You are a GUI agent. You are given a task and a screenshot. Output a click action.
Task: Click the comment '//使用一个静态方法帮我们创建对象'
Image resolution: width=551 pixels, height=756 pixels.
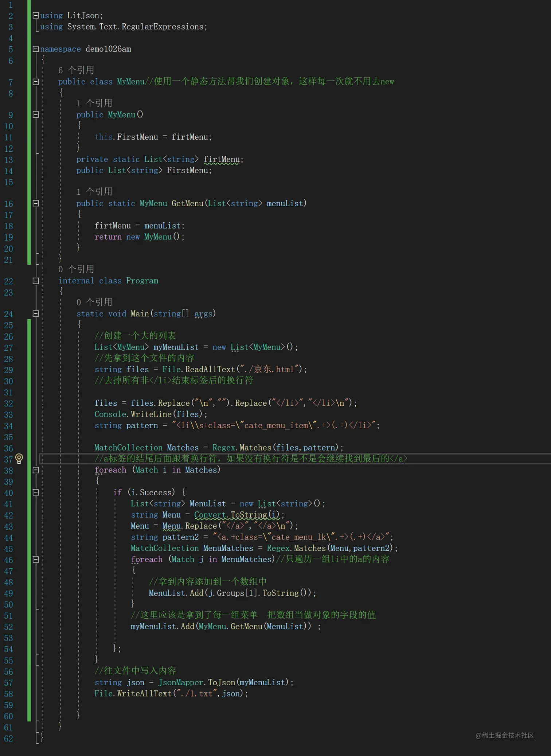coord(219,81)
